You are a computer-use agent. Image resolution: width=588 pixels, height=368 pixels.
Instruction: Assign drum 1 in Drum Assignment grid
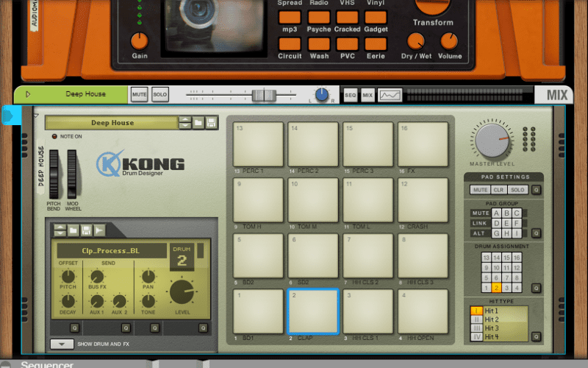click(486, 288)
